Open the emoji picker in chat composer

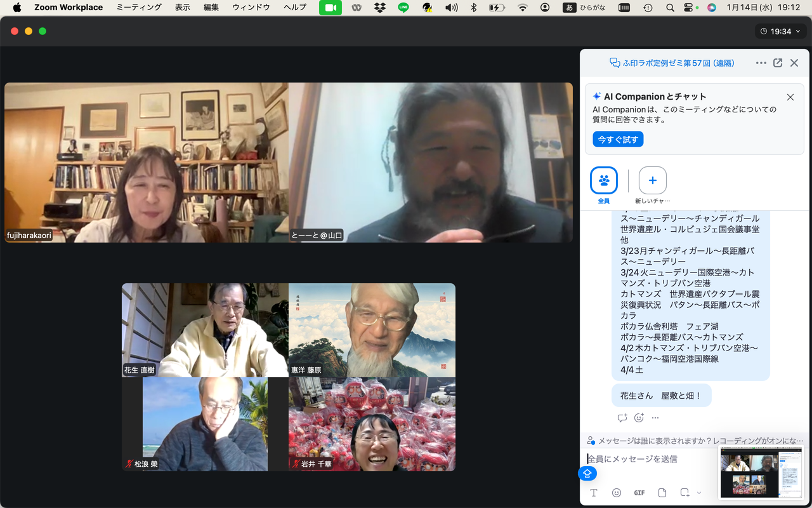(617, 493)
